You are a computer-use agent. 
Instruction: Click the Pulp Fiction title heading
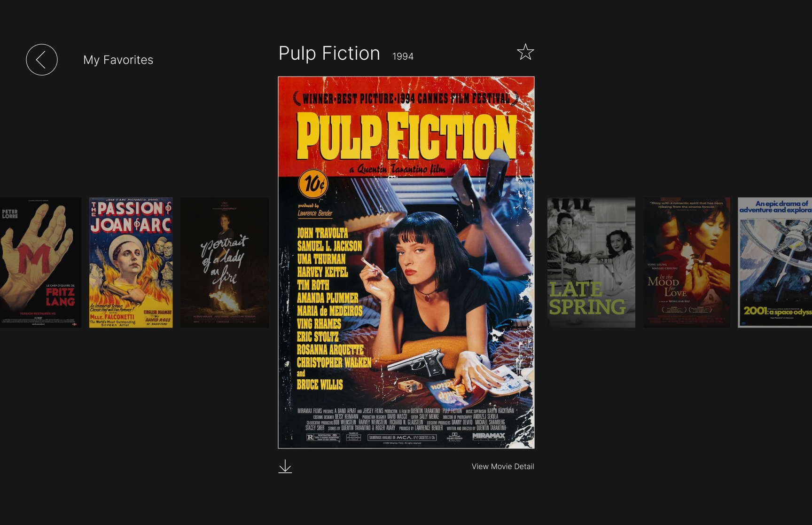coord(329,53)
